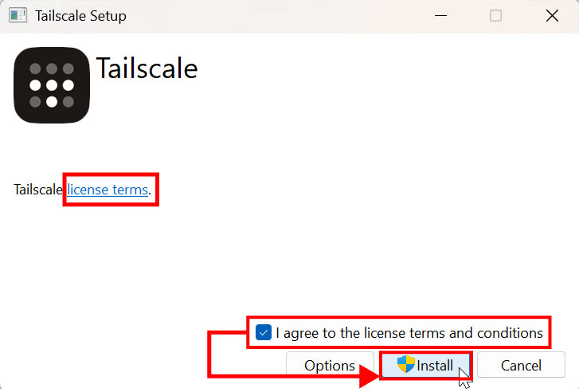The height and width of the screenshot is (392, 579).
Task: Toggle "I agree to the license terms" label
Action: coord(409,333)
